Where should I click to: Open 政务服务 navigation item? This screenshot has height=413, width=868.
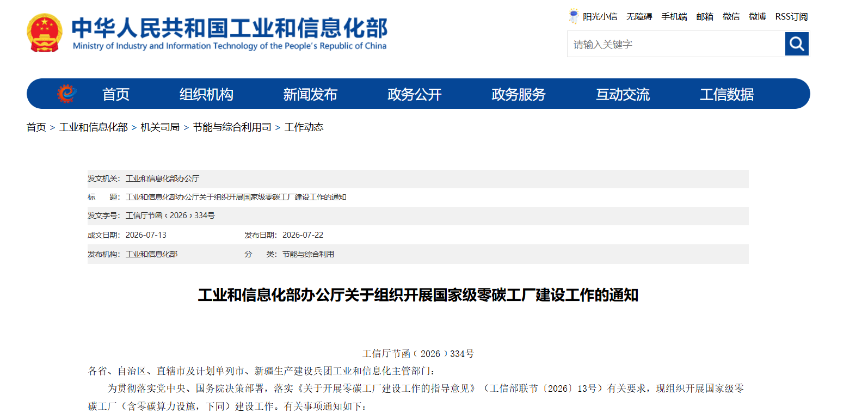(x=519, y=94)
